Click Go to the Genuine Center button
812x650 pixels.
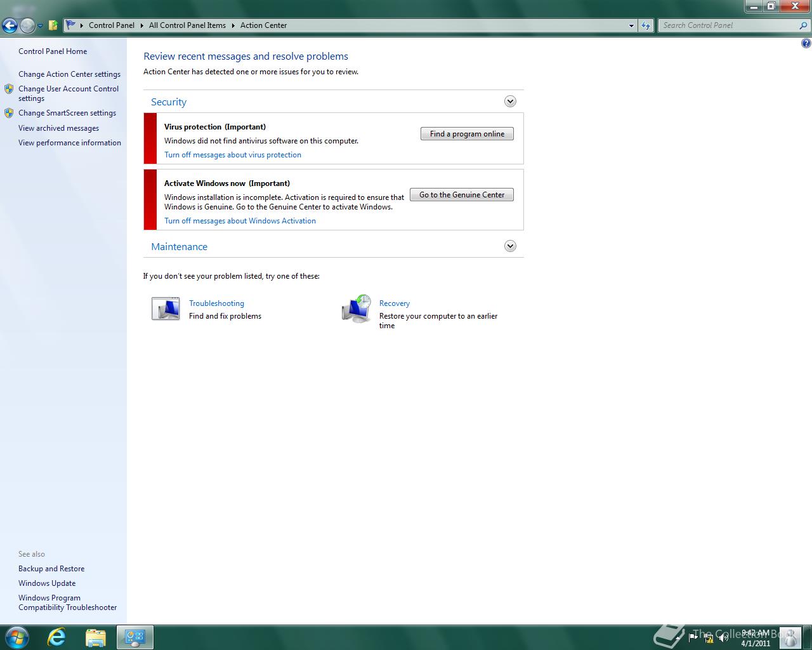click(x=462, y=195)
